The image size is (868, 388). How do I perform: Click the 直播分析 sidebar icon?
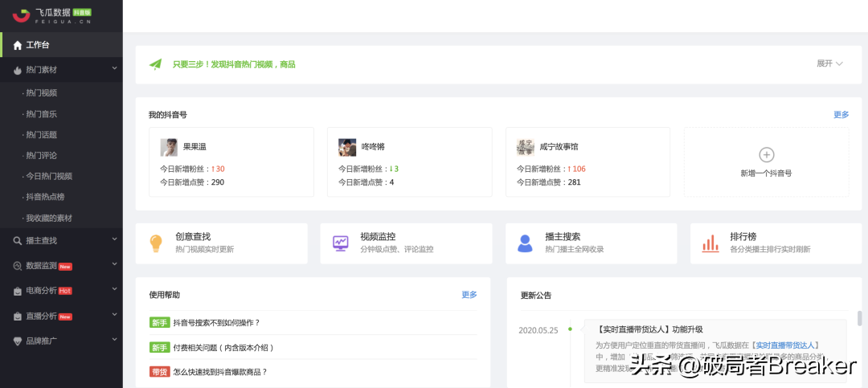coord(18,317)
